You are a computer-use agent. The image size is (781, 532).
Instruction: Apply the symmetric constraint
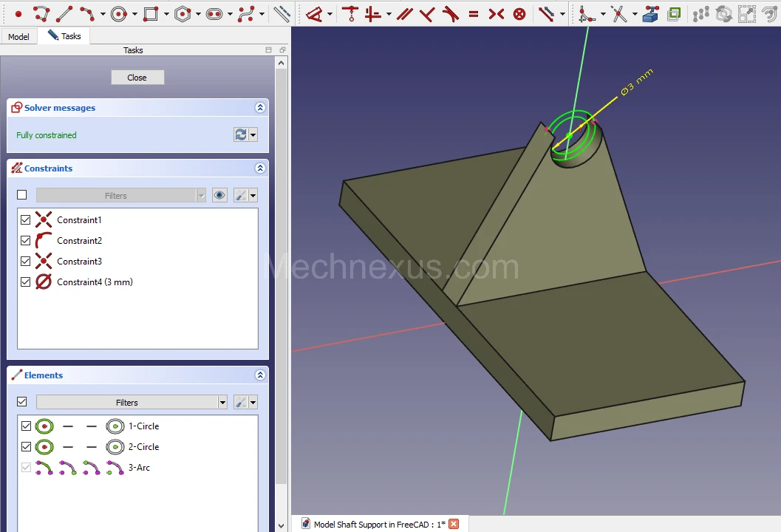coord(497,13)
